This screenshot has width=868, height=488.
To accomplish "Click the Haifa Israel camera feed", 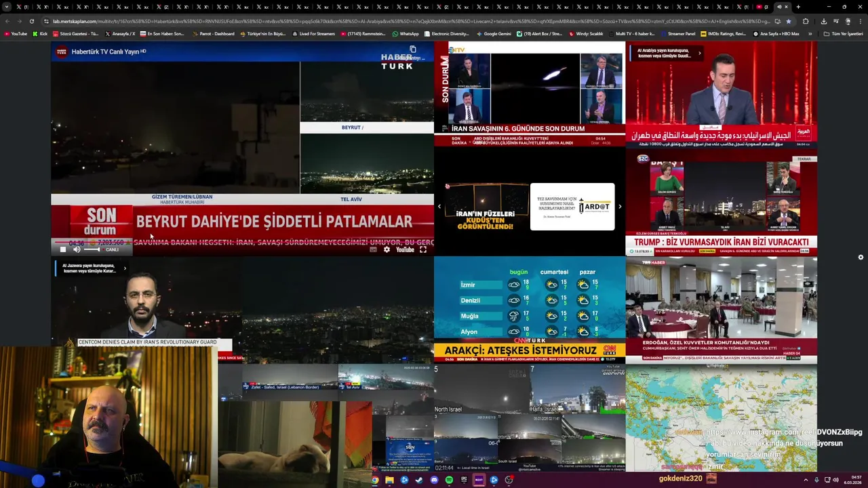I will [578, 389].
